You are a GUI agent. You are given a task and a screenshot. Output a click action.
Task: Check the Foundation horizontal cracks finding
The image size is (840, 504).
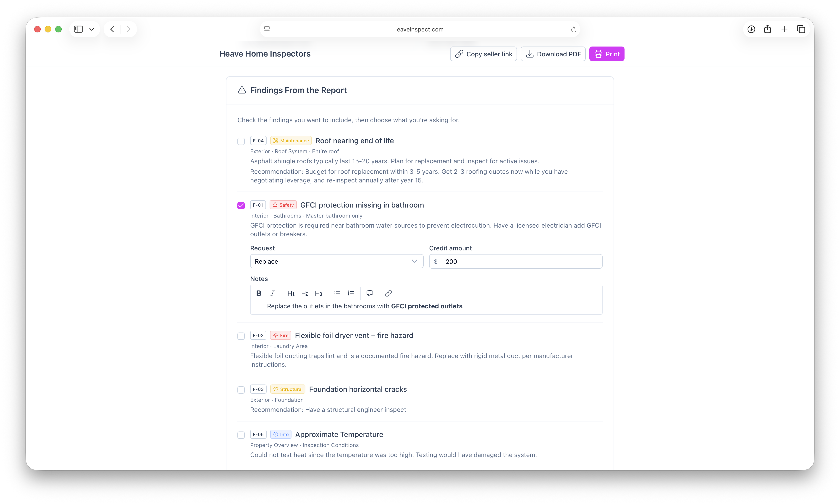[241, 390]
